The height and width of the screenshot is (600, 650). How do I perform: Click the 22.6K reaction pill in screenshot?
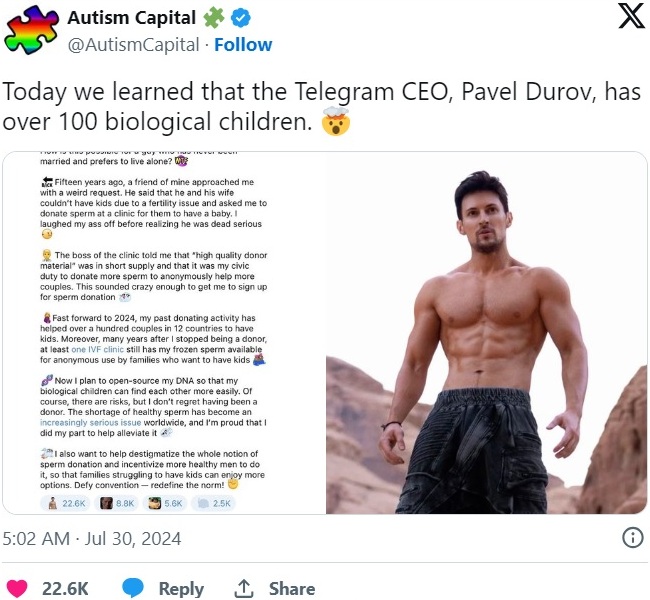67,502
